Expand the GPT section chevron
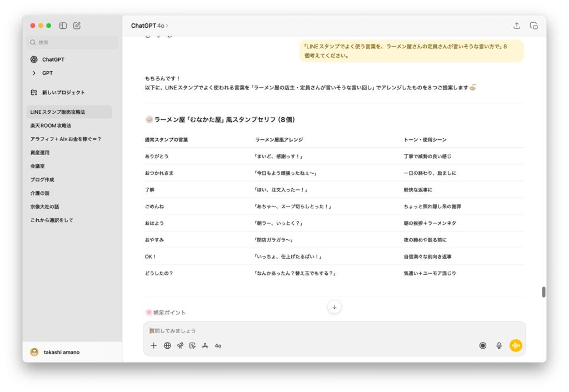The height and width of the screenshot is (392, 569). pos(34,73)
